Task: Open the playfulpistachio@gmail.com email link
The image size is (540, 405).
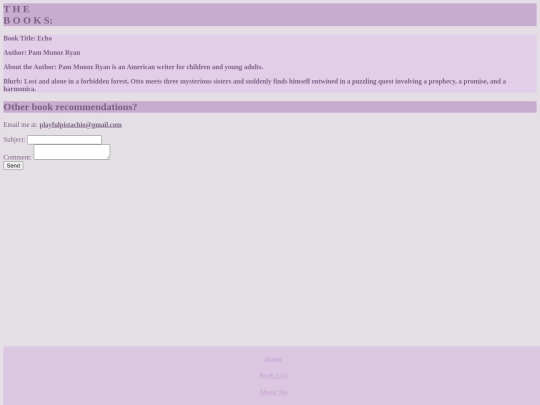Action: (81, 125)
